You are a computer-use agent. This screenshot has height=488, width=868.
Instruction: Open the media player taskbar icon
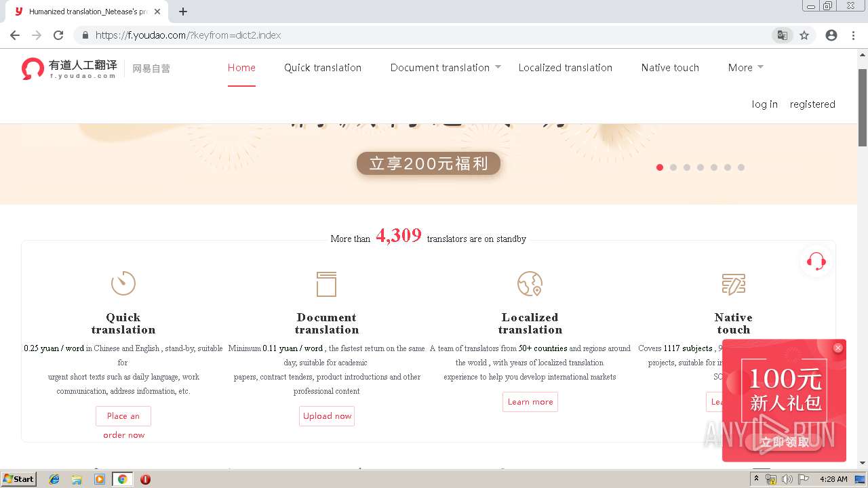[100, 479]
